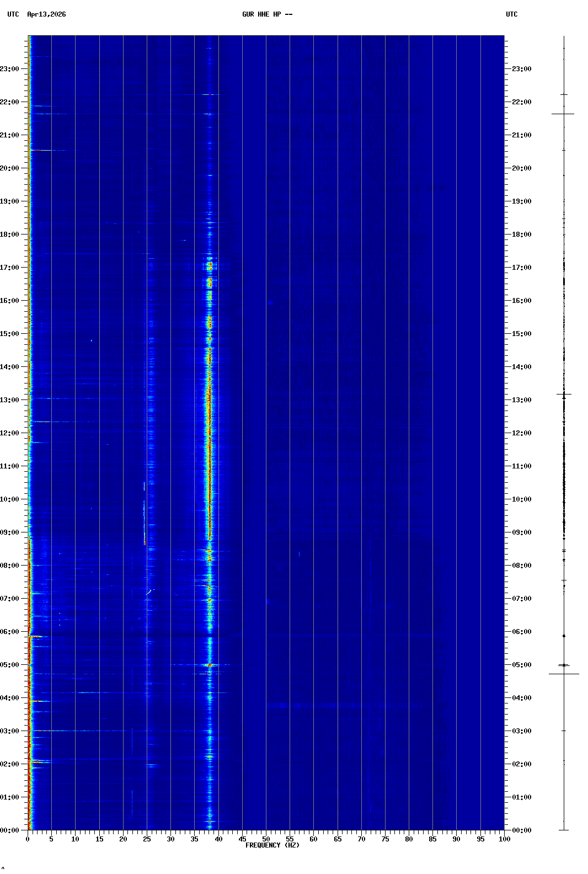Pick the 17:00 label on left time axis
588x874 pixels.
(x=9, y=268)
